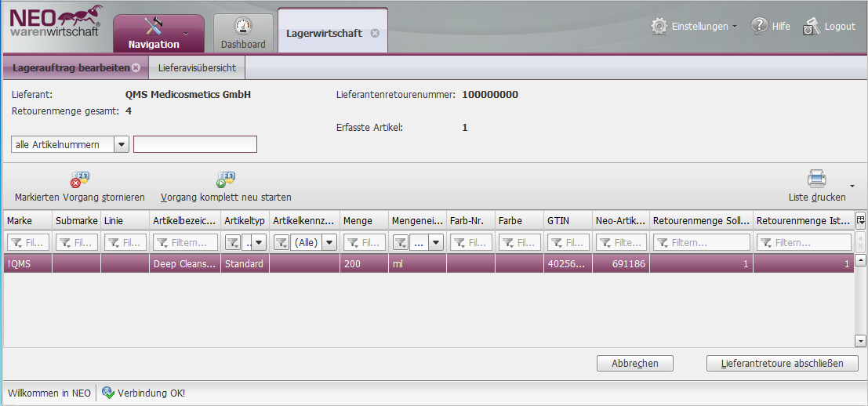The width and height of the screenshot is (868, 406).
Task: Open the Mengeneinheit filter dropdown arrow
Action: click(x=436, y=242)
